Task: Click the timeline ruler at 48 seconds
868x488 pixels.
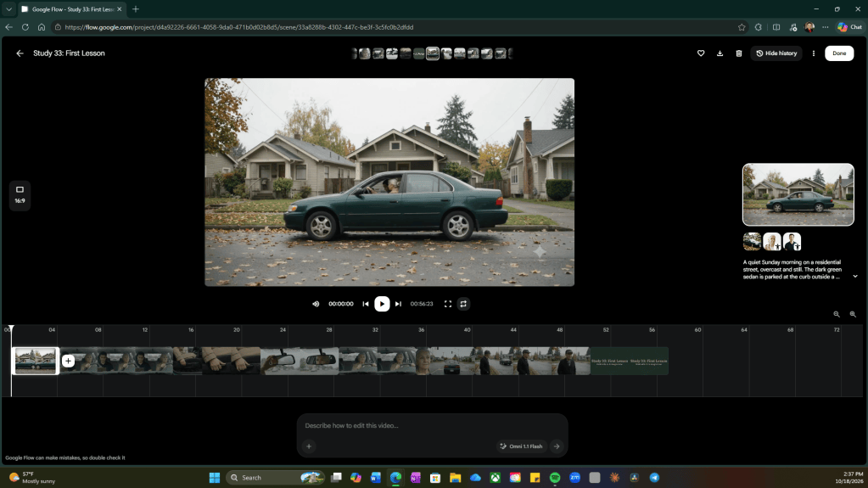Action: point(560,329)
